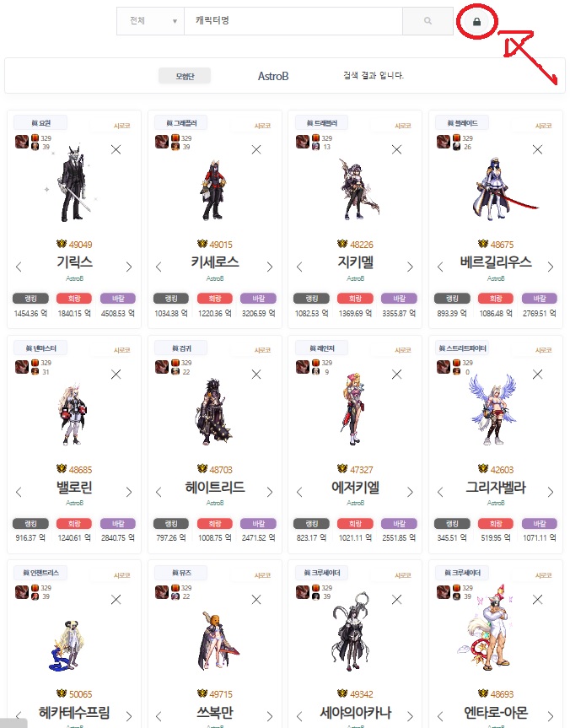Open the 헤이트리드 character sprite

point(213,412)
